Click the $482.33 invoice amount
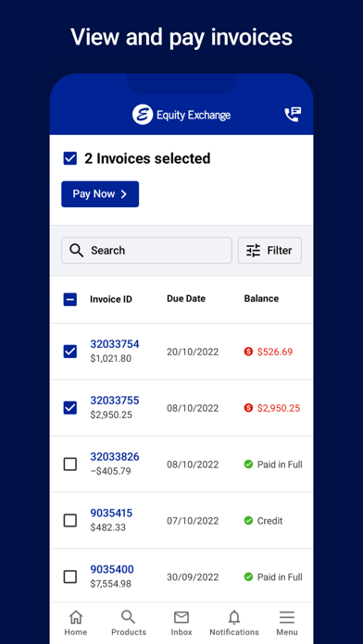Screen dimensions: 363x644 tap(107, 527)
